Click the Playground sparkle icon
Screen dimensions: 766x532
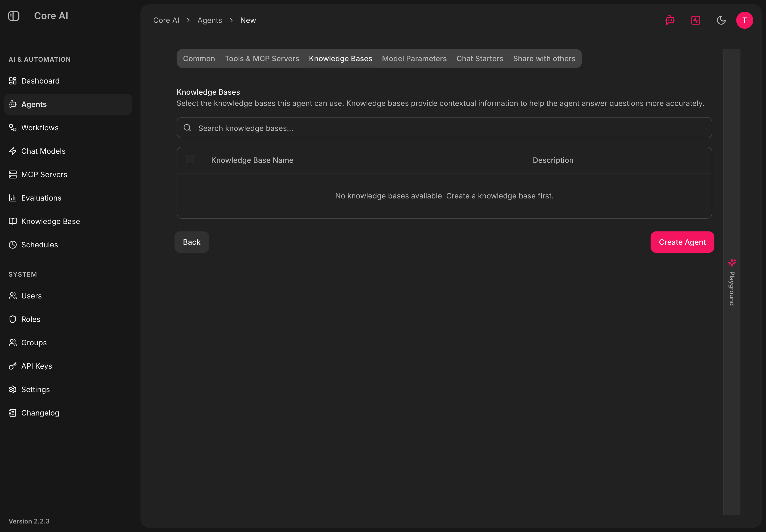(732, 263)
